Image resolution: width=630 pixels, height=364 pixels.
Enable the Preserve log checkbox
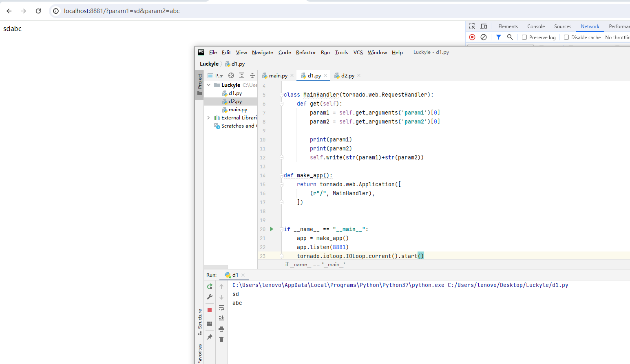pos(524,37)
